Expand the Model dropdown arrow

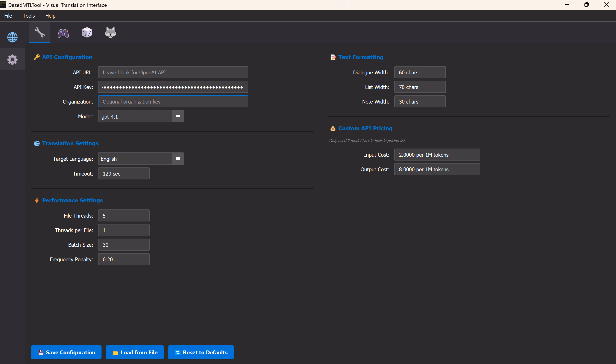click(178, 116)
